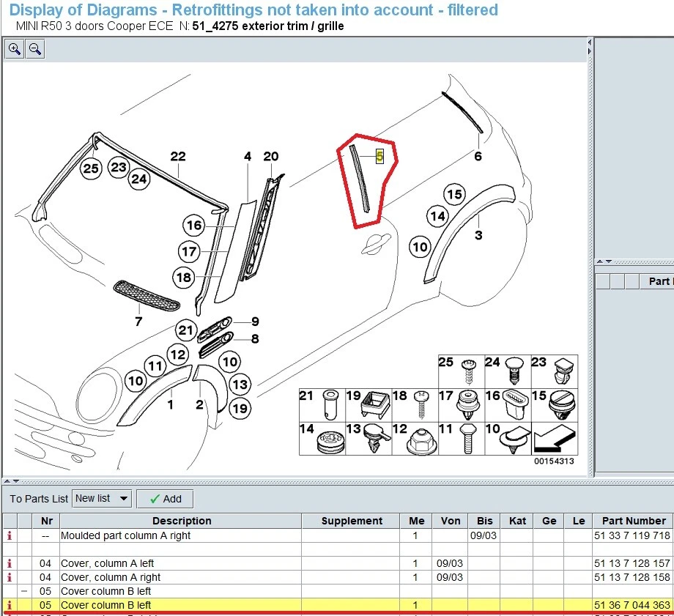The height and width of the screenshot is (616, 674).
Task: Click down arrow on splitter above parts list
Action: point(15,481)
